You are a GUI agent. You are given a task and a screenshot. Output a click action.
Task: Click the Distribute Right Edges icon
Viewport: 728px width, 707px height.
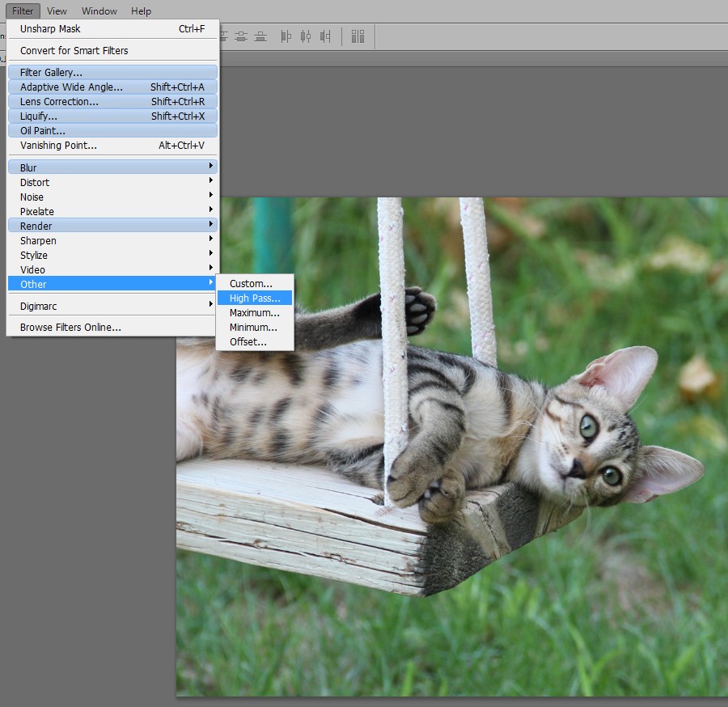coord(325,36)
